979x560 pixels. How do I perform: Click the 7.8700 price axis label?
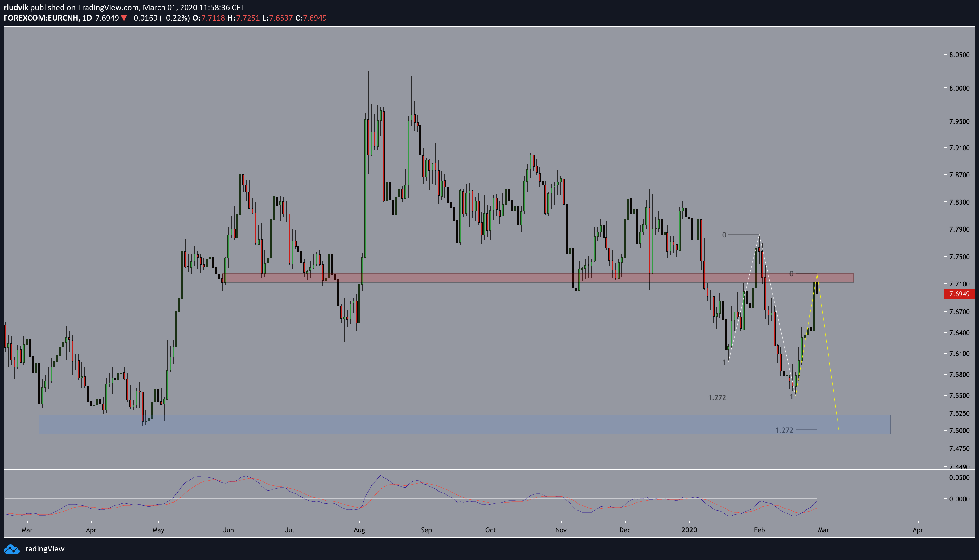[959, 175]
